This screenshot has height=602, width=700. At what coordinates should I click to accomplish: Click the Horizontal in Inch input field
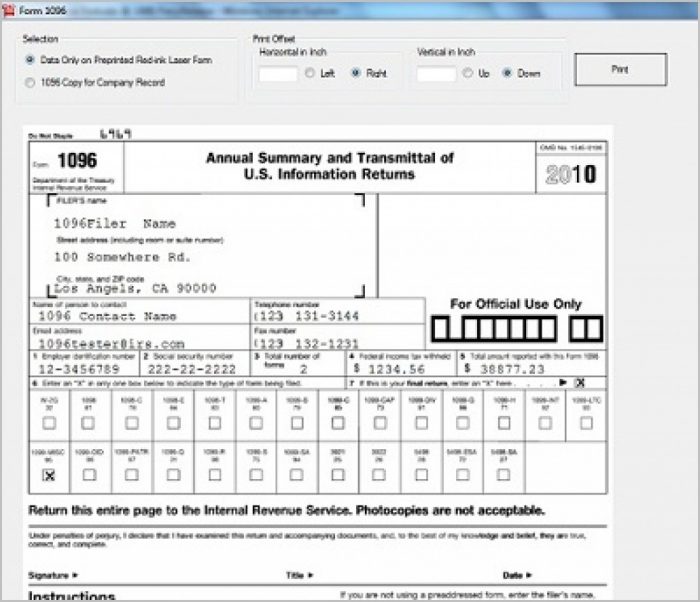(278, 74)
